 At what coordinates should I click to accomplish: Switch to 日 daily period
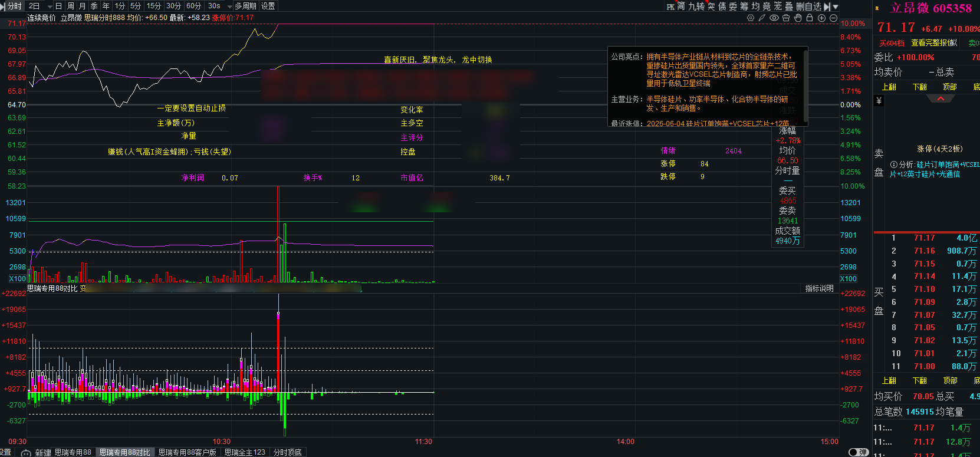(x=58, y=6)
